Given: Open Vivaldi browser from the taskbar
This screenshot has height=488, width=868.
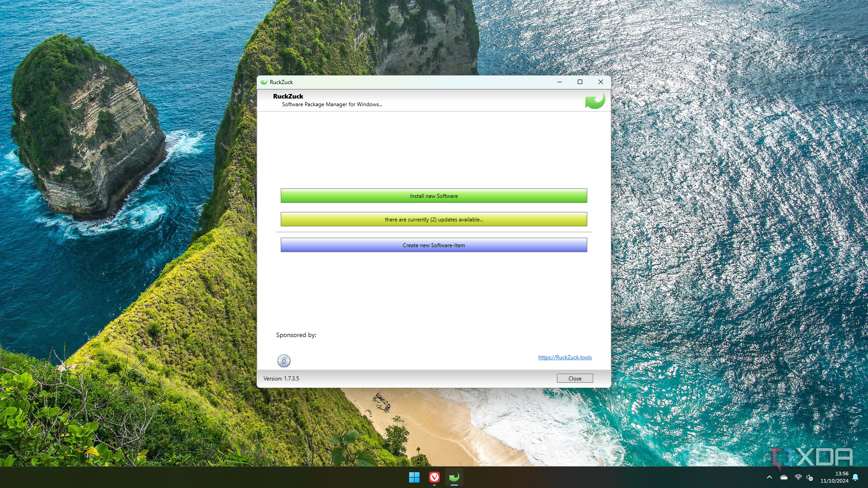Looking at the screenshot, I should 434,477.
